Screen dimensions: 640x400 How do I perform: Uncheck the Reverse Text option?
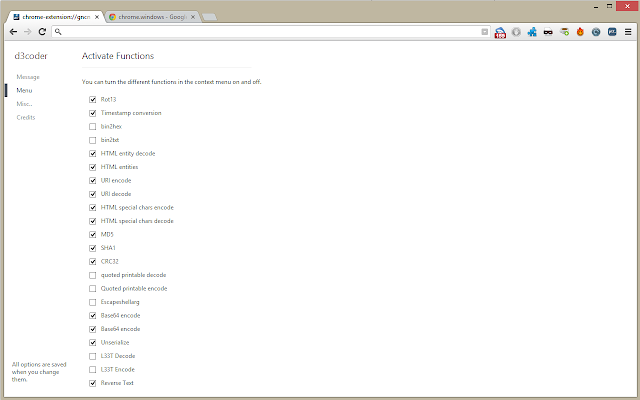[x=93, y=383]
